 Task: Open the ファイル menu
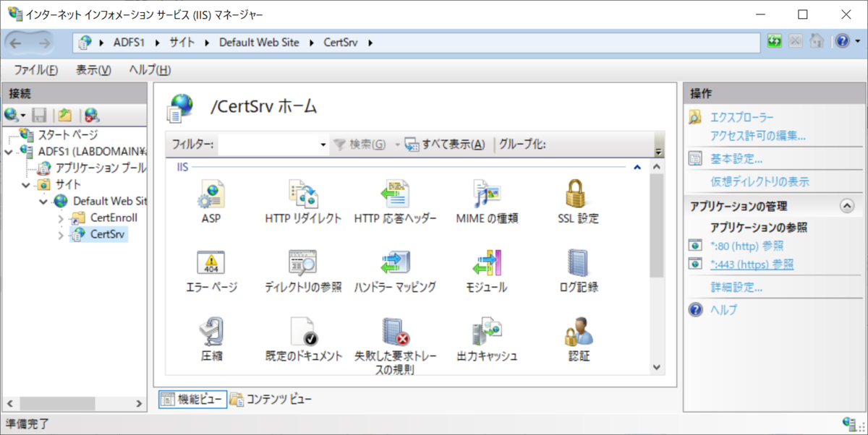[36, 70]
